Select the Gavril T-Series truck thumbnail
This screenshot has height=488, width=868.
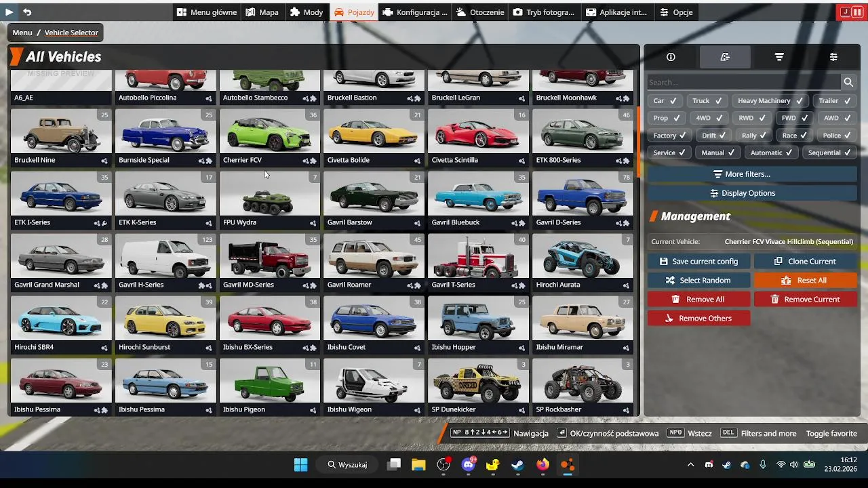[477, 262]
